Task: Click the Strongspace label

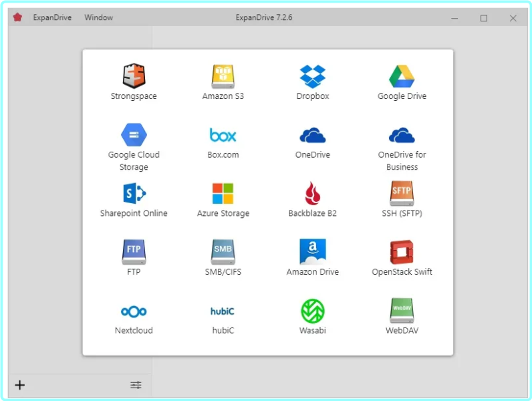Action: pyautogui.click(x=134, y=96)
